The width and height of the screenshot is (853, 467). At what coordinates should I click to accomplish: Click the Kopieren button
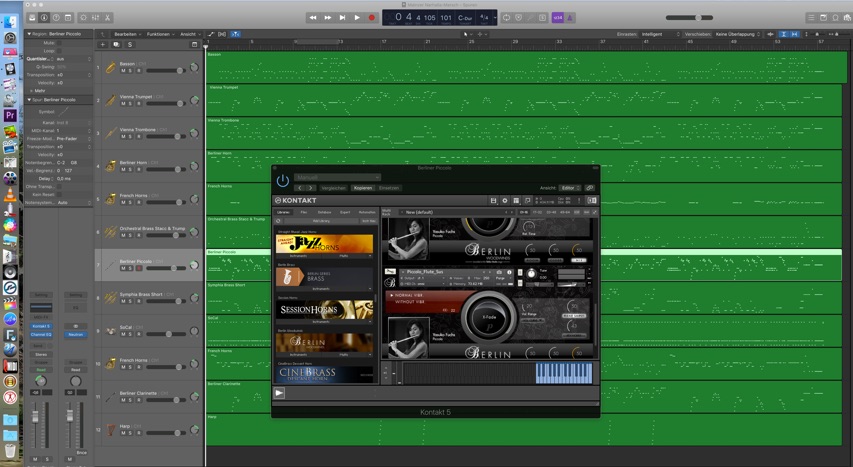point(363,188)
